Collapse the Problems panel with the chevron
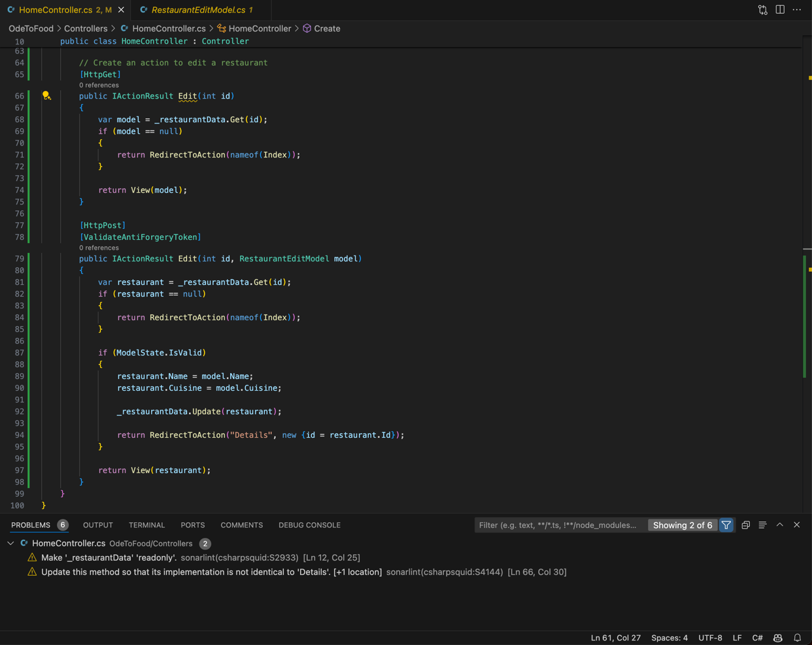 [779, 525]
